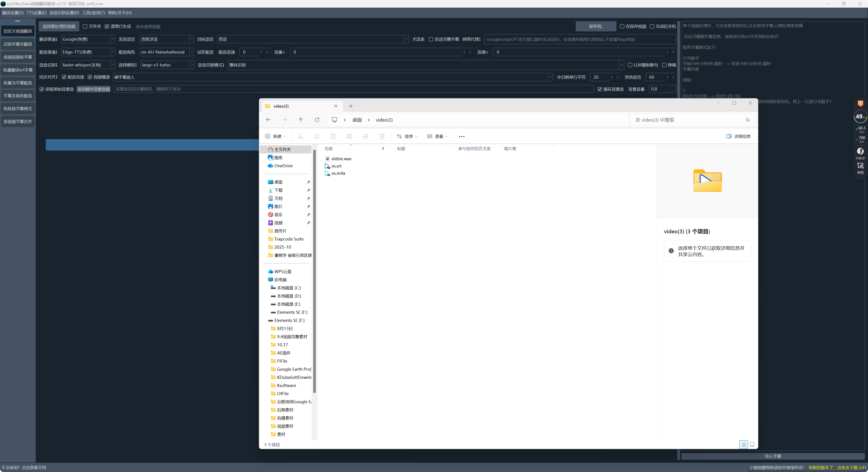The height and width of the screenshot is (472, 868).
Task: Switch to large thumbnails view icon
Action: (x=752, y=444)
